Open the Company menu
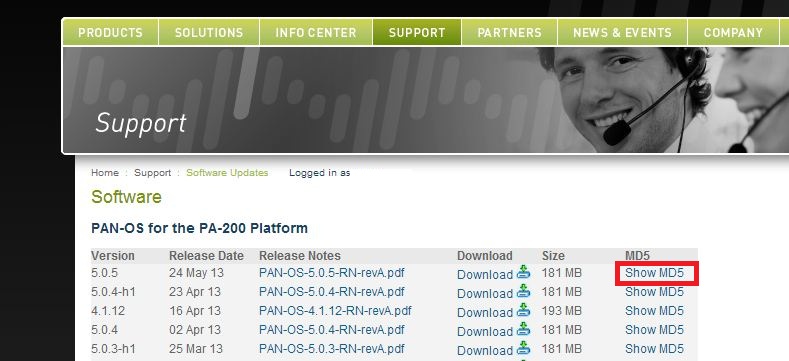 pyautogui.click(x=733, y=33)
